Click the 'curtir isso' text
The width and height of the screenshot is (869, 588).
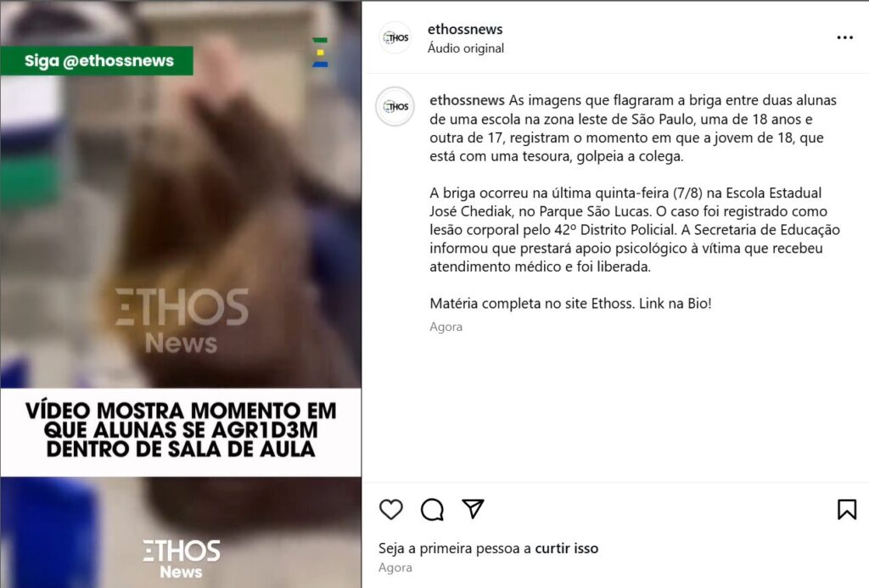pos(566,548)
